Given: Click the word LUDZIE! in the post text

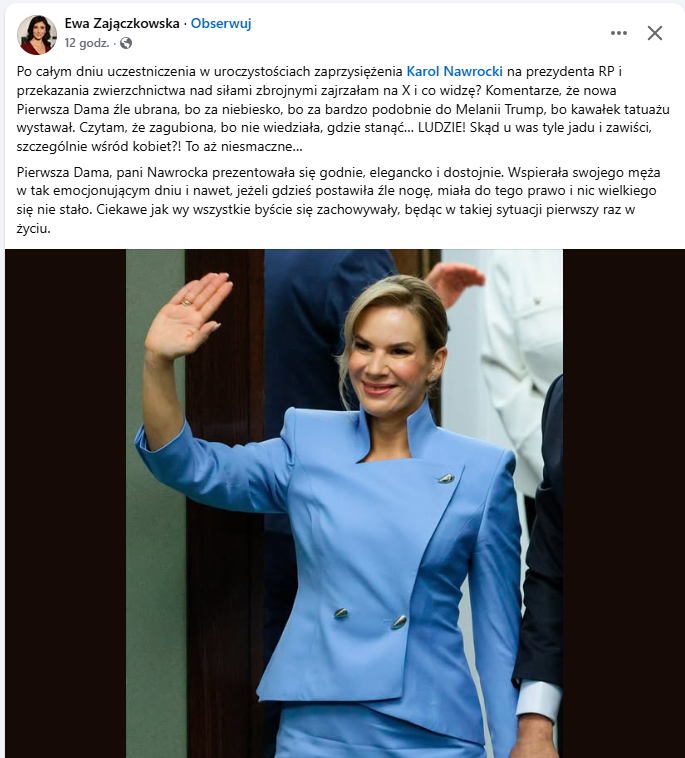Looking at the screenshot, I should [440, 128].
